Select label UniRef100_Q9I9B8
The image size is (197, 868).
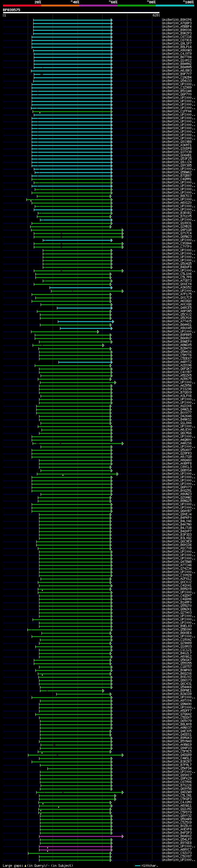[x=177, y=142]
